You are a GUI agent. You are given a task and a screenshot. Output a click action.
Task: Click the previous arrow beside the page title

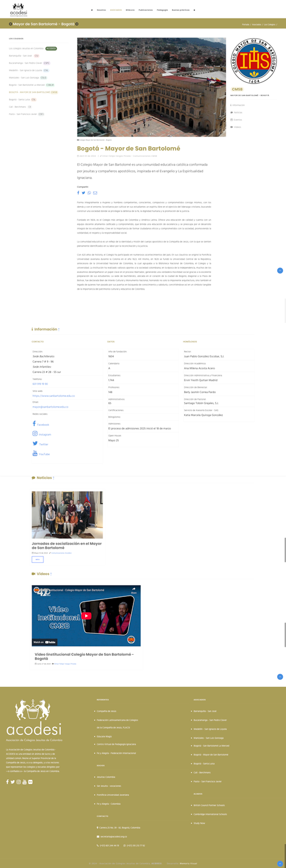[11, 24]
